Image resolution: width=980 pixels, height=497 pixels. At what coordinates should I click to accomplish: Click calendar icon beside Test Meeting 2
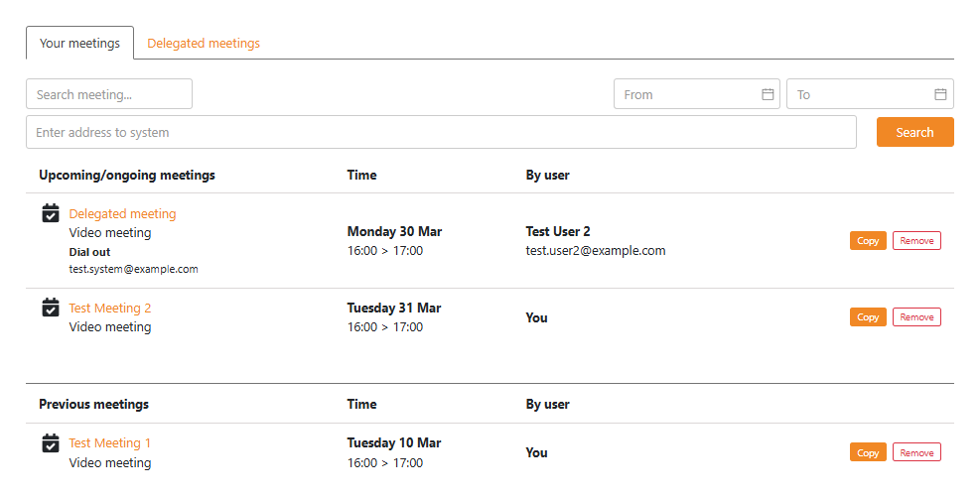pos(51,308)
